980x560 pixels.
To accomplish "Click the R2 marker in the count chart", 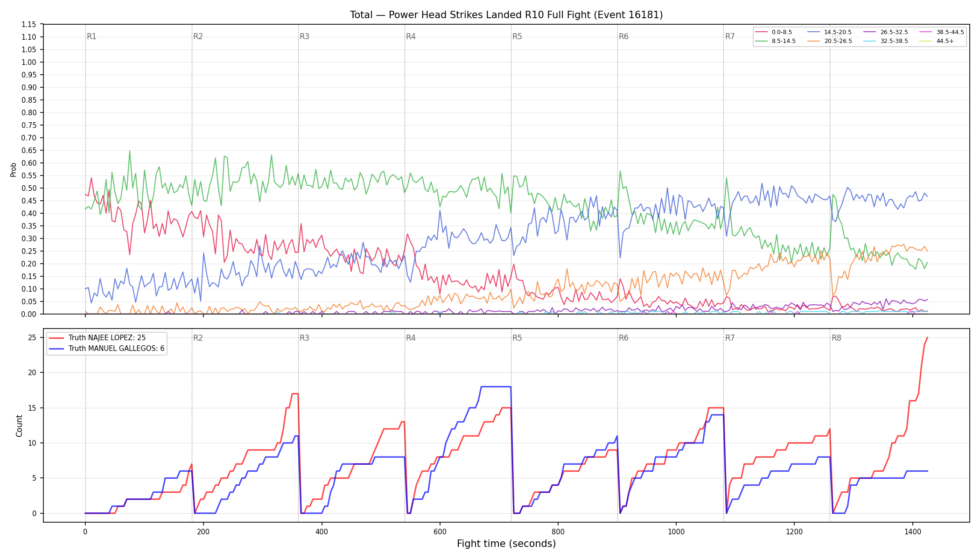I will [198, 338].
